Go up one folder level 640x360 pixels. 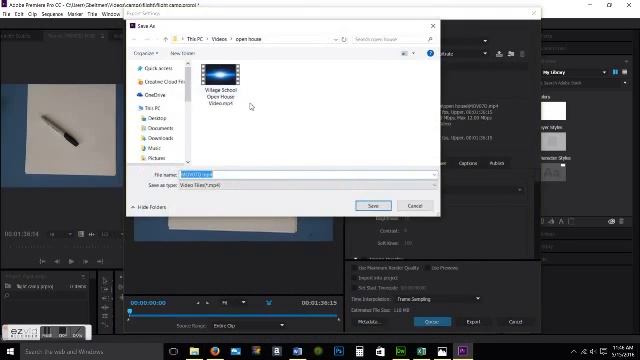(x=165, y=39)
